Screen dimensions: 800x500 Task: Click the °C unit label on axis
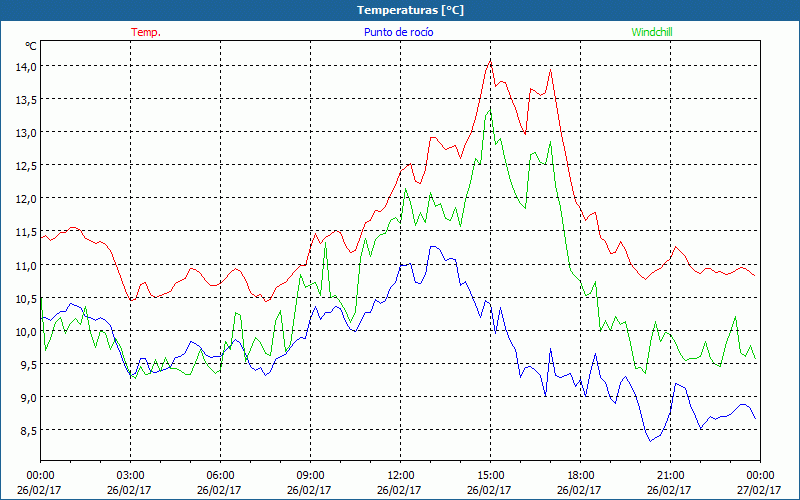[x=31, y=46]
